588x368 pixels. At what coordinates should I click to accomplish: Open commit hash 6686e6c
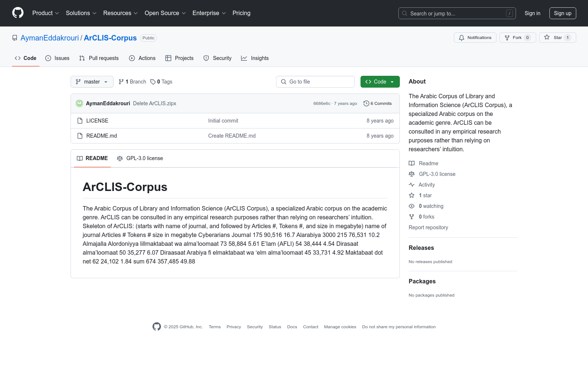pyautogui.click(x=322, y=103)
